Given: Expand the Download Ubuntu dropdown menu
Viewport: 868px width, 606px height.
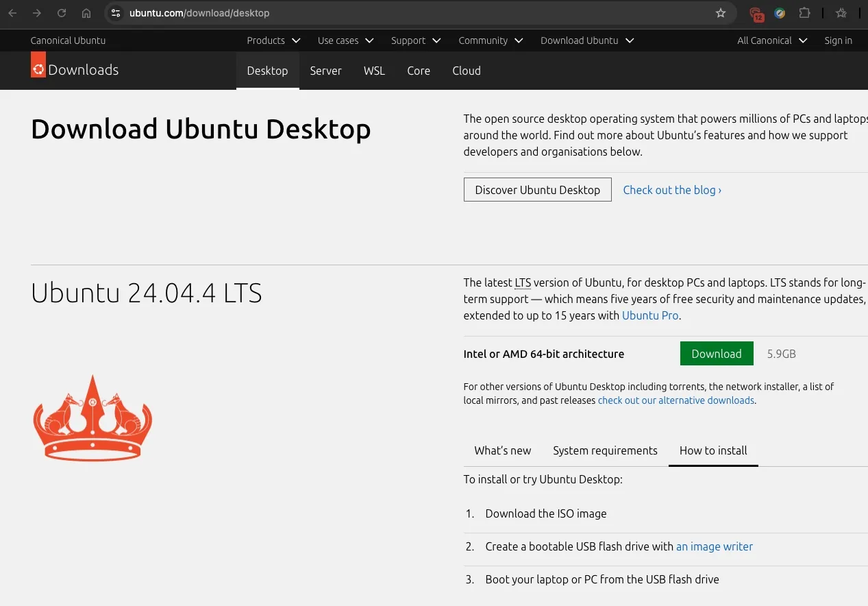Looking at the screenshot, I should (x=587, y=40).
